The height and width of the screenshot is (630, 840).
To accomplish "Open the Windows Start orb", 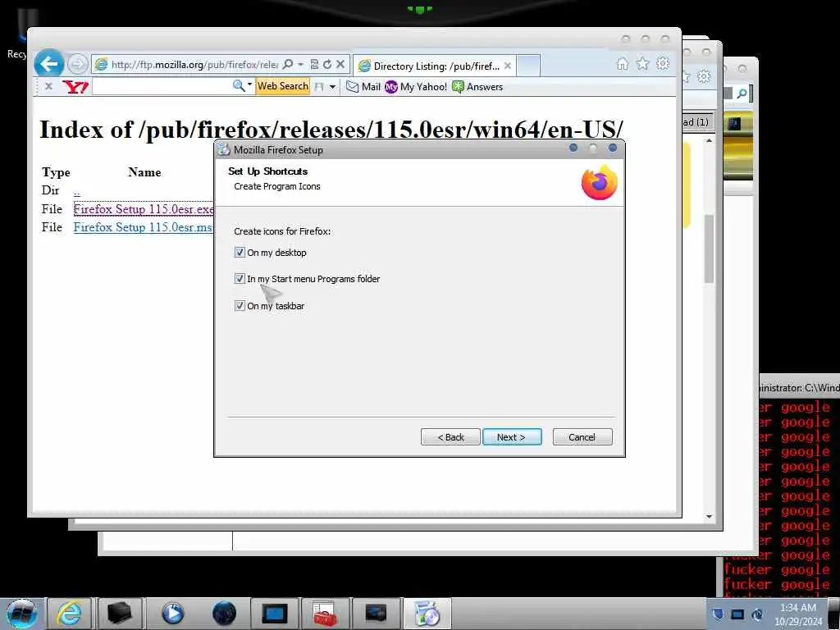I will [x=21, y=614].
